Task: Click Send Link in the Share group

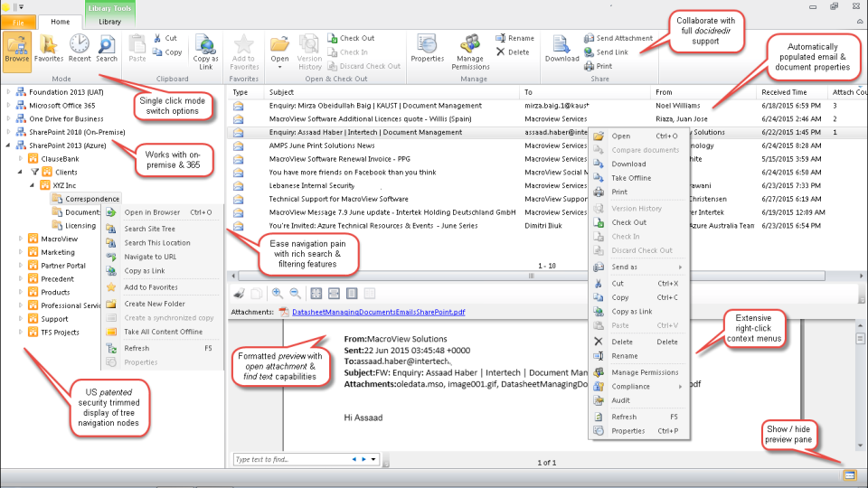Action: [606, 52]
